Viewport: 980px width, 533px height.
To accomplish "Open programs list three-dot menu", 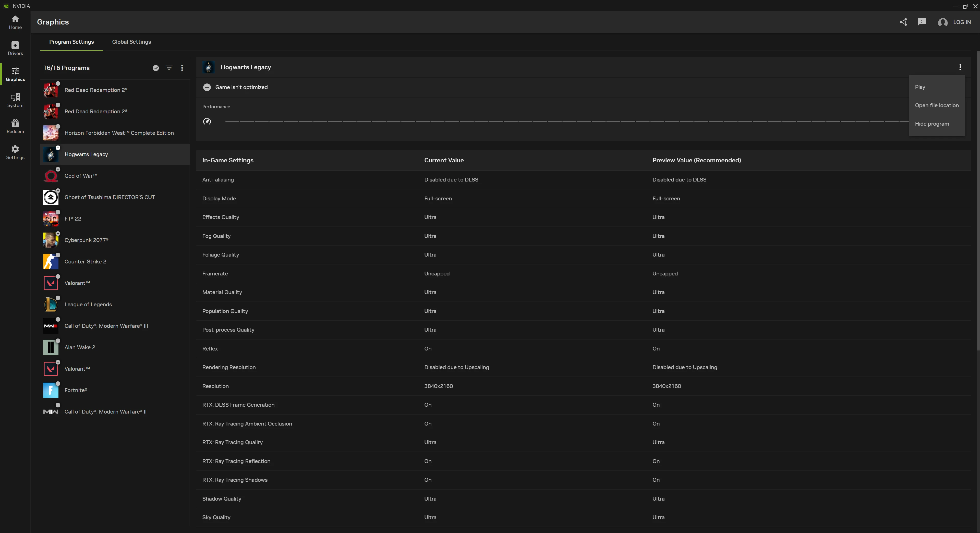I will click(182, 68).
